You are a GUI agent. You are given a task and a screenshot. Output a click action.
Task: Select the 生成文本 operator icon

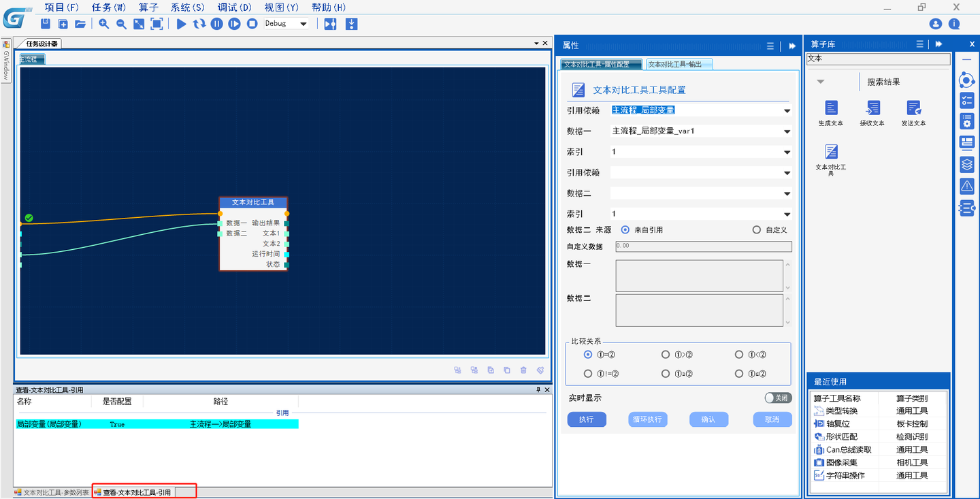831,108
